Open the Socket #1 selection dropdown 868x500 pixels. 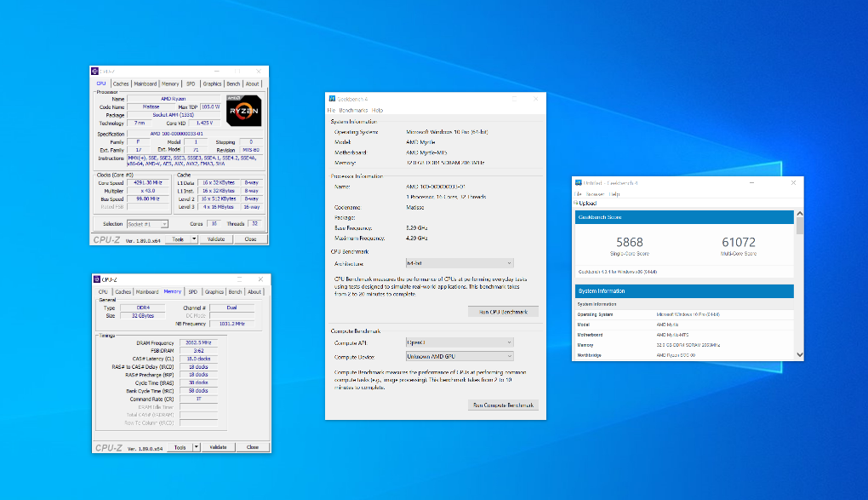click(x=147, y=224)
